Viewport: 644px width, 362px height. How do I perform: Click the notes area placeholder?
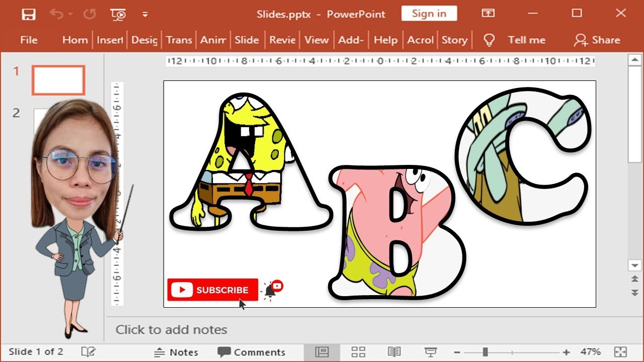172,330
